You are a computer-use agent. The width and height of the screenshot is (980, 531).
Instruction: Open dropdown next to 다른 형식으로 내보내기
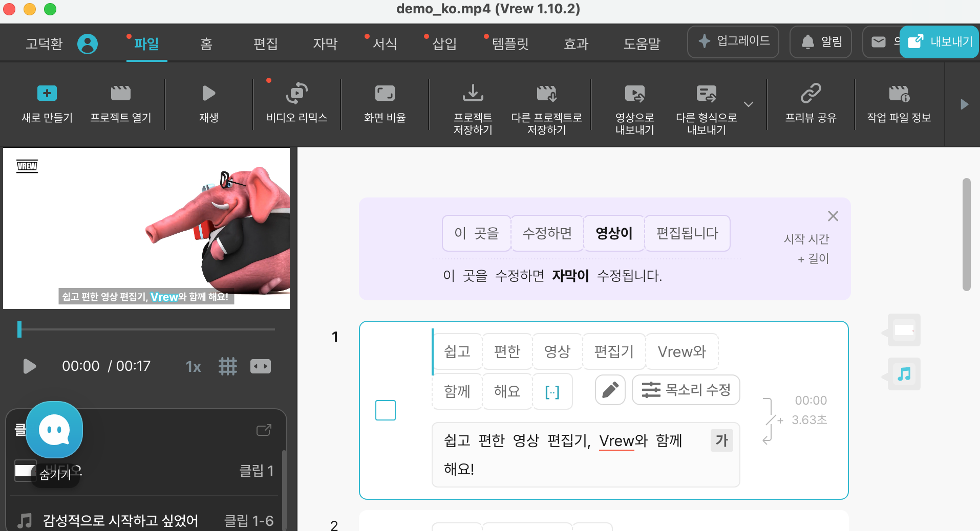[749, 104]
